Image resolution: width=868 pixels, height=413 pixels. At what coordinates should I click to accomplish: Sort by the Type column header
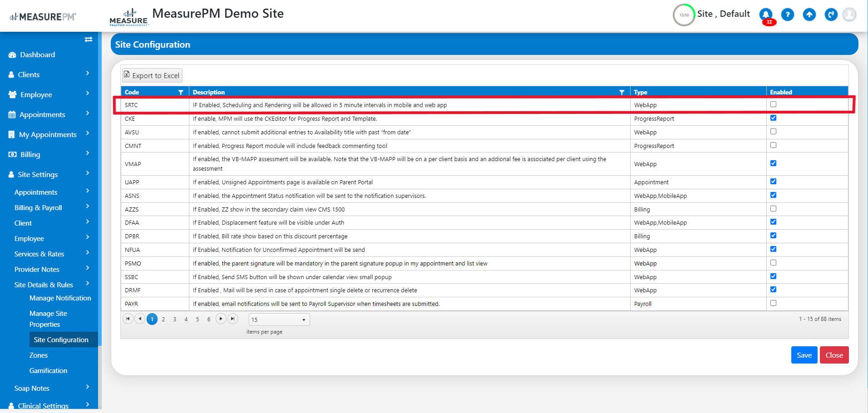click(x=641, y=92)
